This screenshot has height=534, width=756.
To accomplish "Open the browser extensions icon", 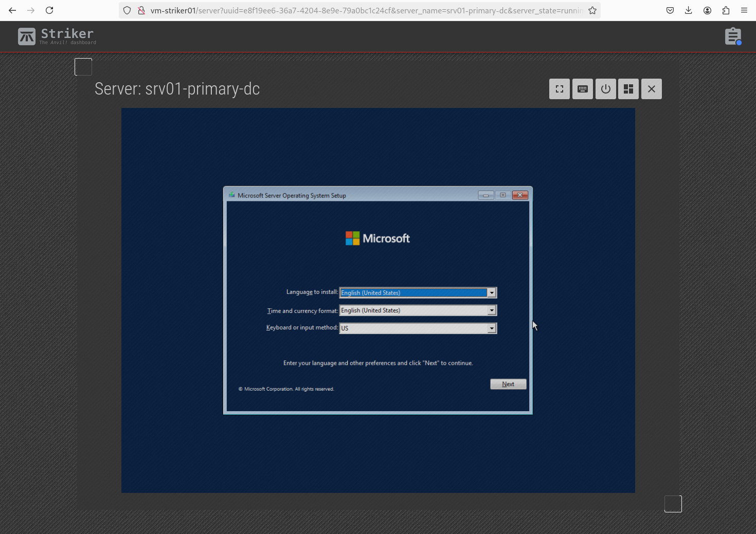I will pos(726,10).
